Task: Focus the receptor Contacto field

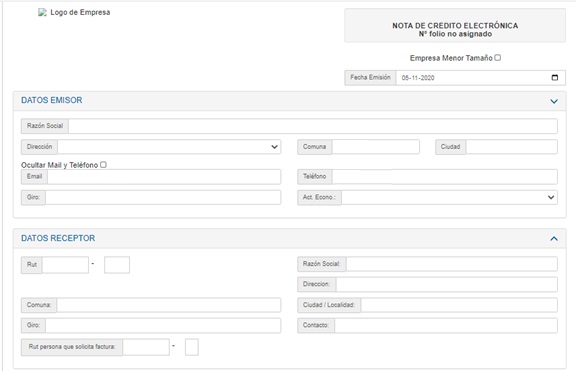Action: tap(446, 325)
